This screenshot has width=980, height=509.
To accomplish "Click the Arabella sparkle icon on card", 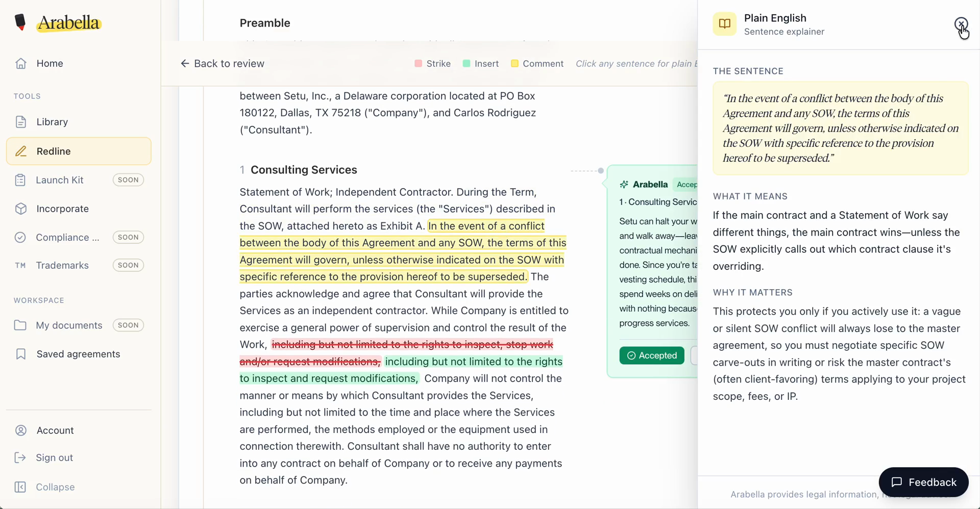I will coord(624,185).
